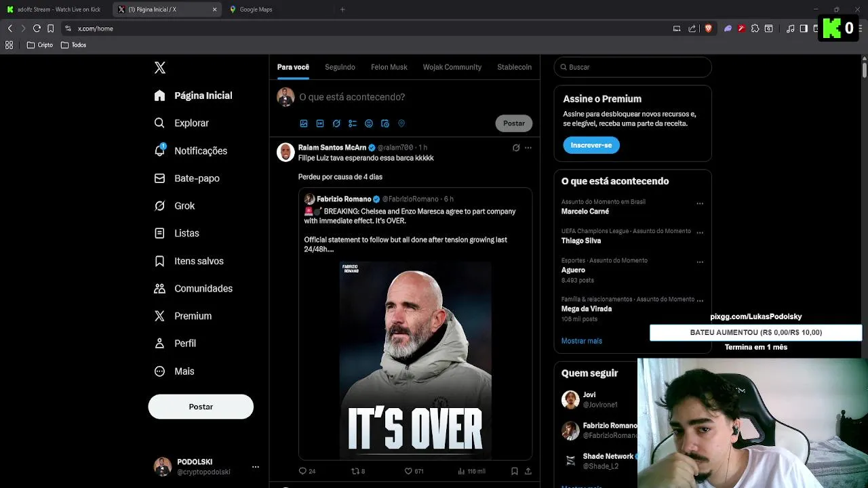
Task: Open PODOLSKI account menu dots
Action: pos(256,467)
